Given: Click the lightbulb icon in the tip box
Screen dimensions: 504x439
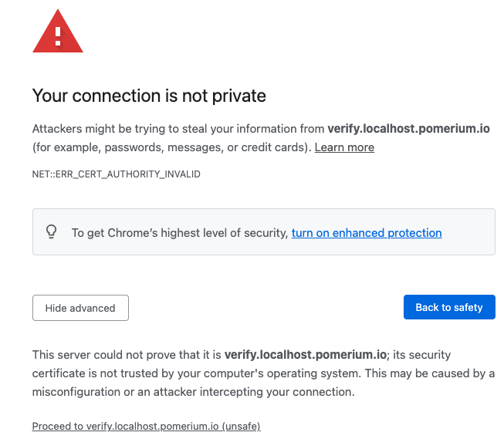Looking at the screenshot, I should (52, 231).
